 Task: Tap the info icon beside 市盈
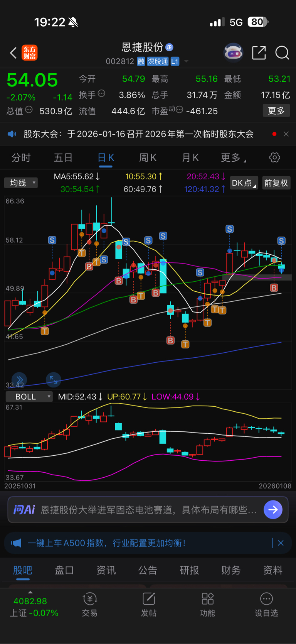[179, 110]
